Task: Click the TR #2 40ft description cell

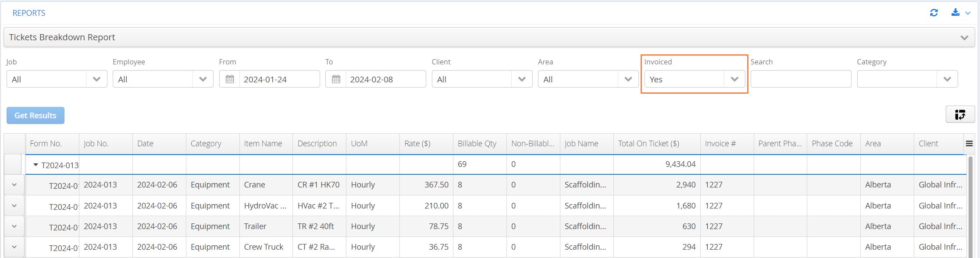Action: (319, 226)
